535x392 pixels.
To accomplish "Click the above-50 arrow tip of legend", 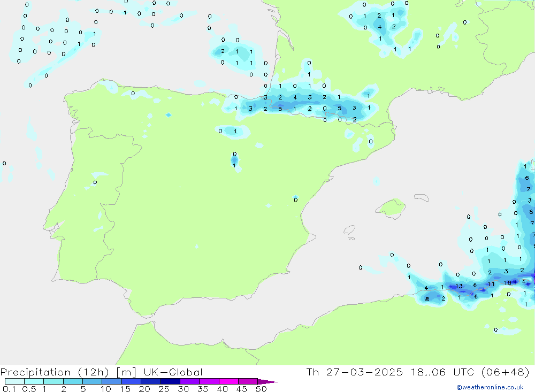I will 267,381.
